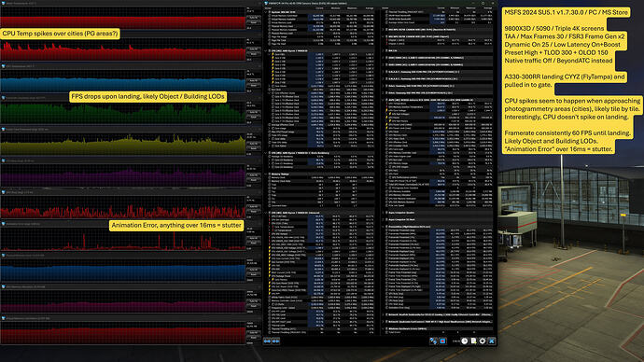Click left panel Current column header
The width and height of the screenshot is (644, 362).
click(318, 8)
